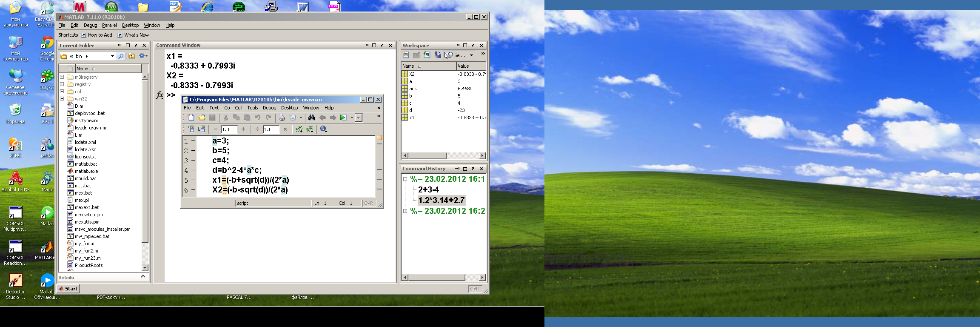Screen dimensions: 980x327
Task: Run the kvadr_uravn.m script
Action: 343,118
